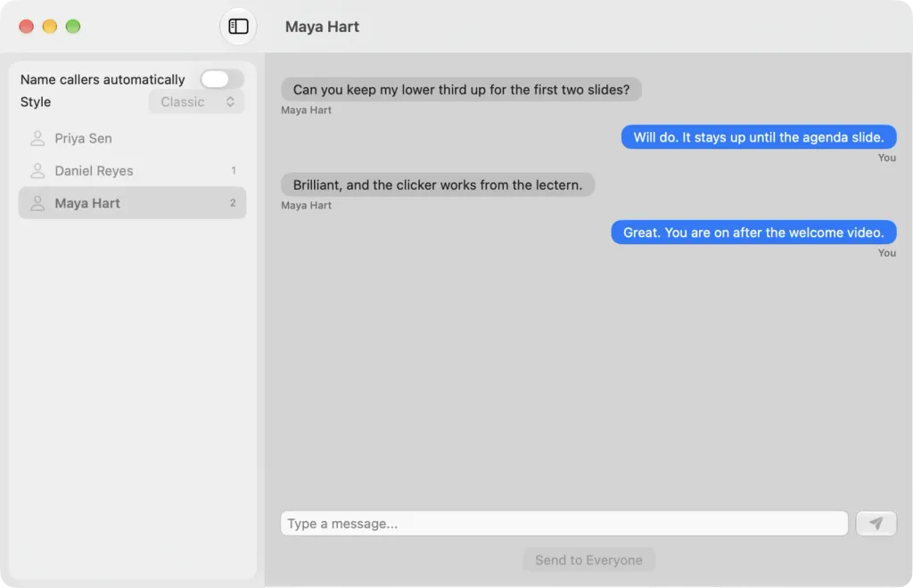Click the You label under the agenda slide reply
Viewport: 913px width, 588px height.
click(887, 158)
